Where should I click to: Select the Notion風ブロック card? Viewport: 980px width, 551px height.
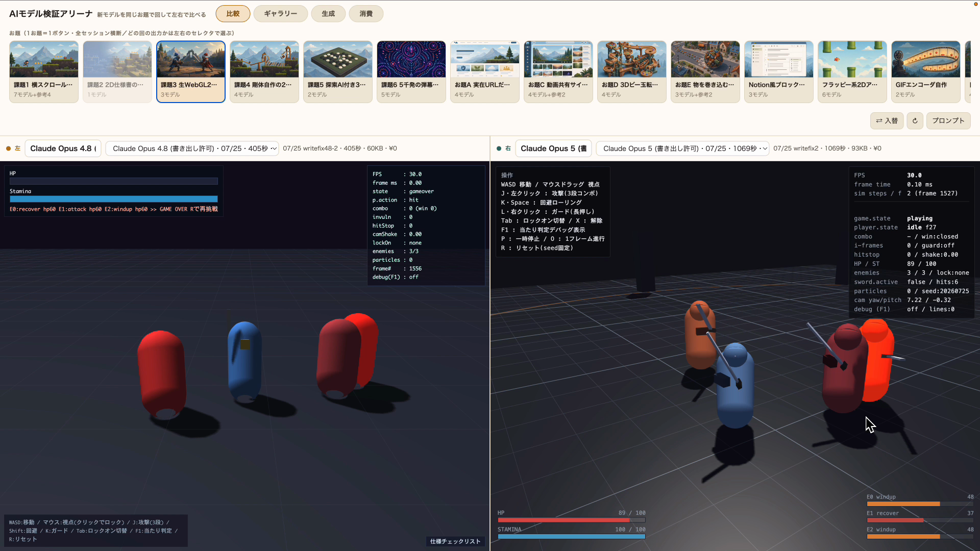(x=779, y=72)
